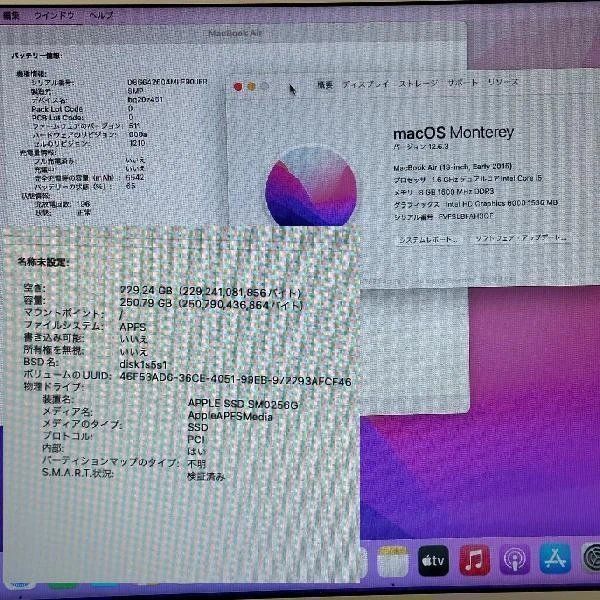Open the ウインドウ menu
Image resolution: width=600 pixels, height=600 pixels.
[x=54, y=15]
